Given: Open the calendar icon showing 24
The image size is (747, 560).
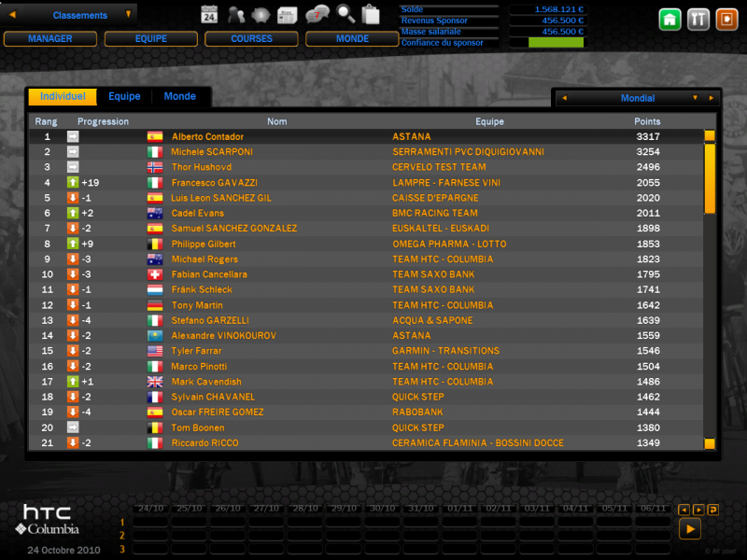Looking at the screenshot, I should [x=209, y=15].
